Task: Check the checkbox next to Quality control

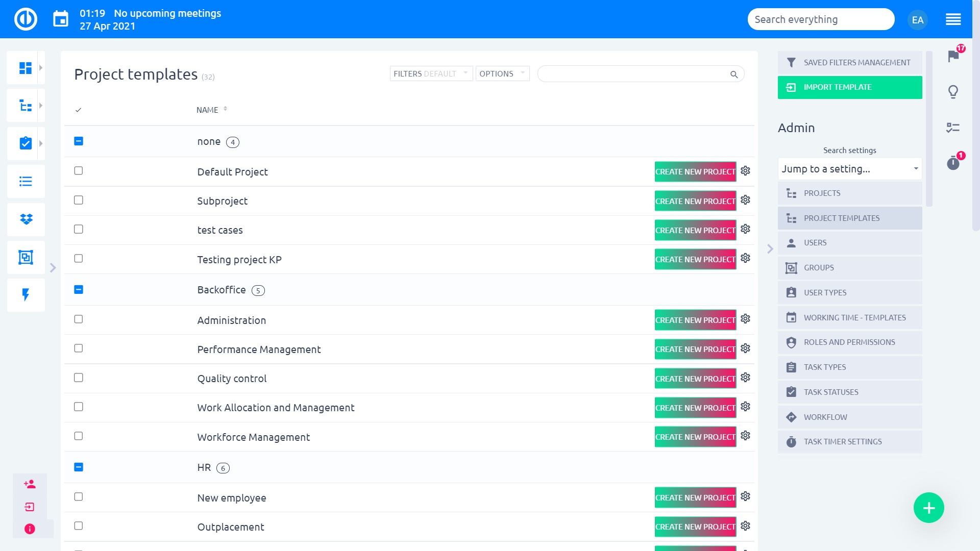Action: (x=78, y=378)
